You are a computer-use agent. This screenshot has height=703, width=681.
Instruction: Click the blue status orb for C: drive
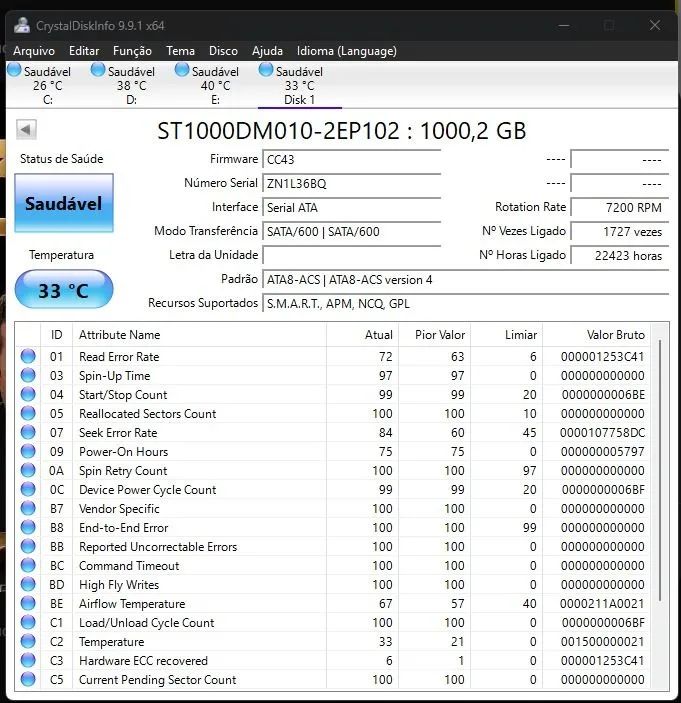[14, 70]
